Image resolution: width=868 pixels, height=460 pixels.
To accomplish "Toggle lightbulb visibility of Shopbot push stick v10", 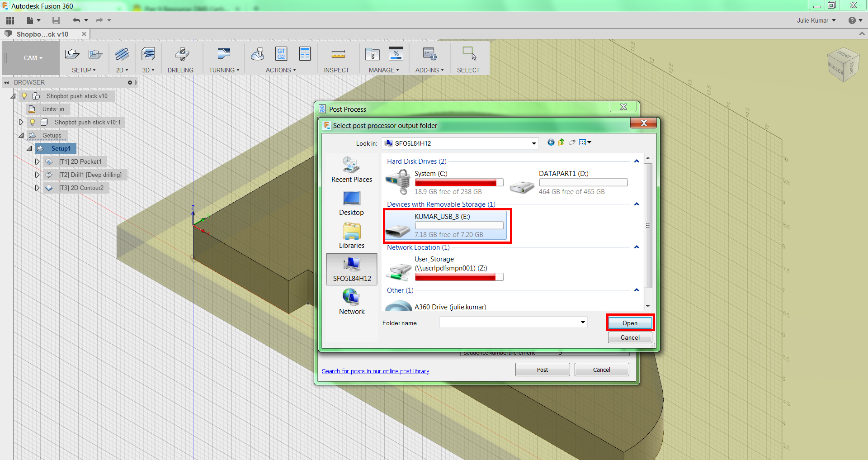I will click(24, 96).
